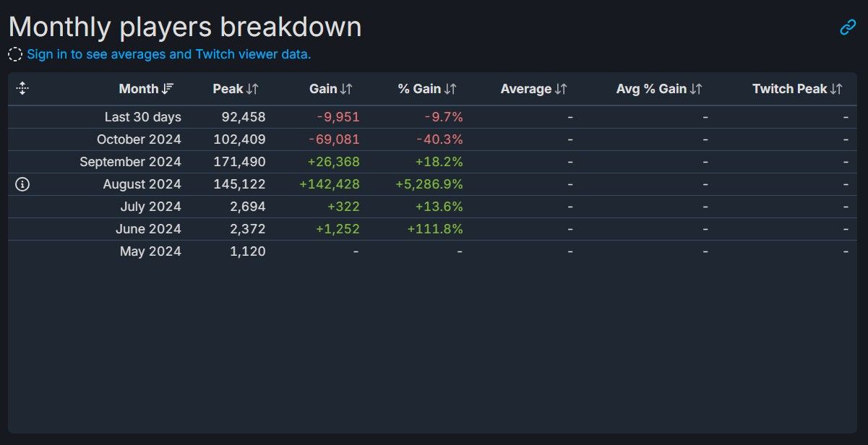Click the peak value 145,122
868x445 pixels.
pyautogui.click(x=239, y=184)
